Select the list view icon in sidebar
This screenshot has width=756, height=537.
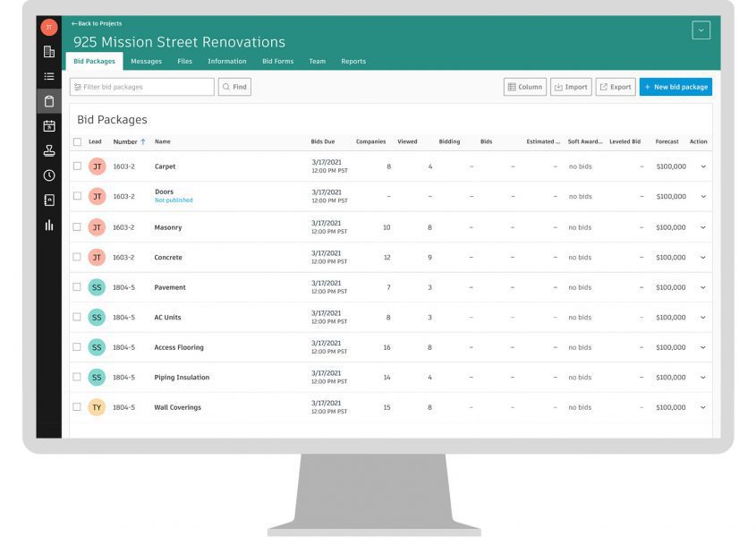click(51, 75)
